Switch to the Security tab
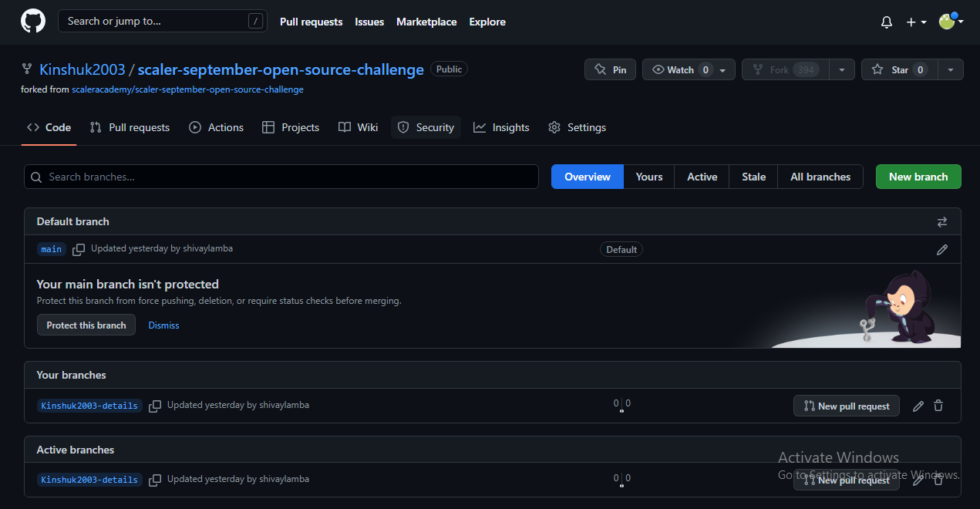 click(426, 127)
